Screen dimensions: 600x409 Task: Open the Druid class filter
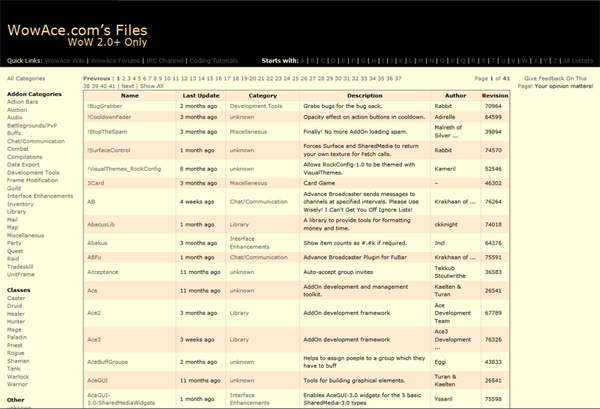click(x=15, y=306)
